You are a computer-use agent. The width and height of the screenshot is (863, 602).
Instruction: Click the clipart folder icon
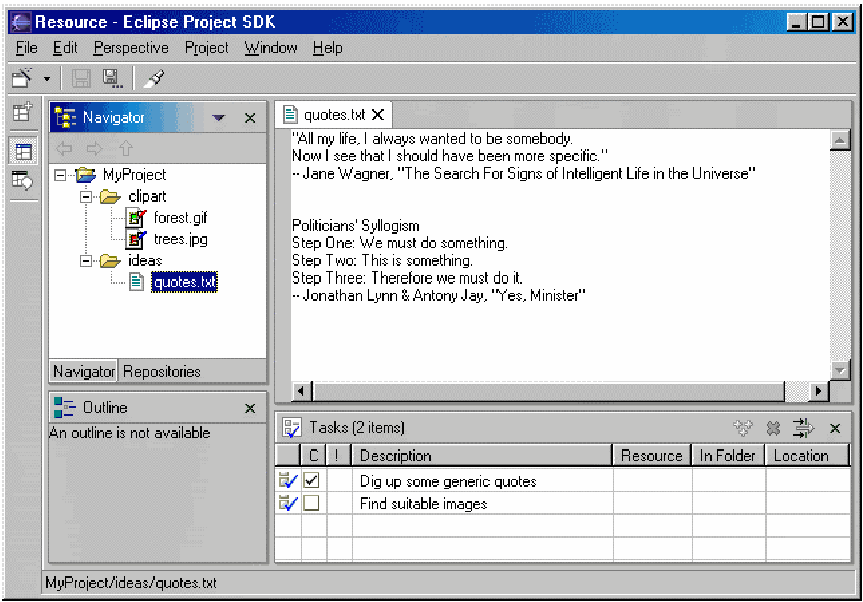point(110,196)
